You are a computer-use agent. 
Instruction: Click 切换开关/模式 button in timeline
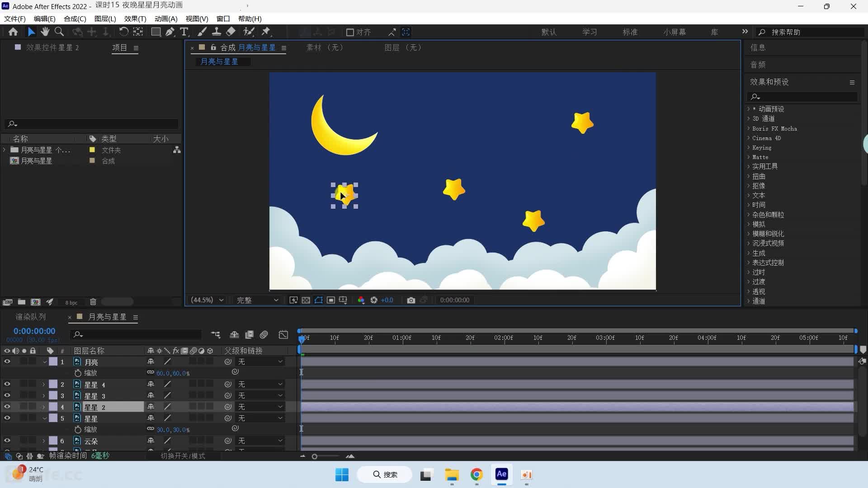pyautogui.click(x=183, y=456)
